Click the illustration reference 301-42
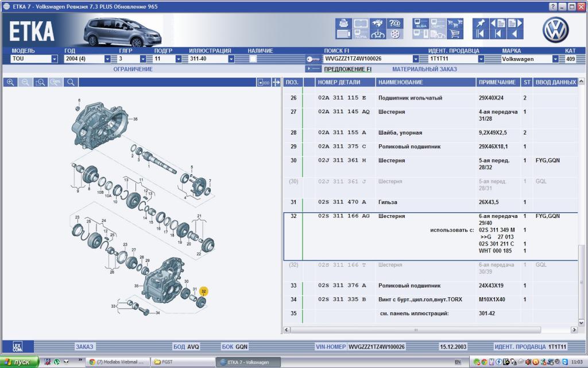Viewport: 588px width, 368px height. coord(487,313)
